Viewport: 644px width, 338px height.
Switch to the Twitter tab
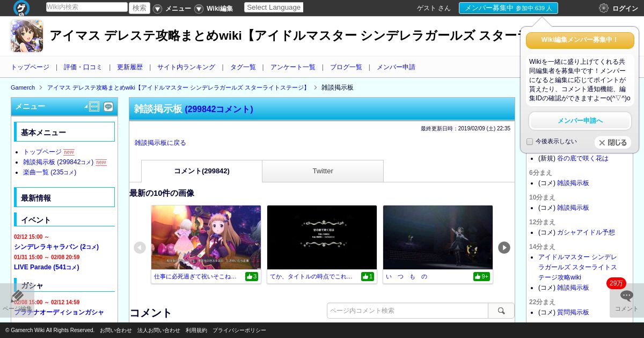(323, 171)
